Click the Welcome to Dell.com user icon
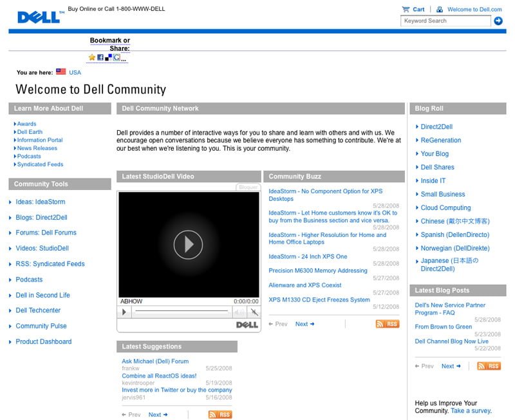Screen dimensions: 515x420 (440, 9)
